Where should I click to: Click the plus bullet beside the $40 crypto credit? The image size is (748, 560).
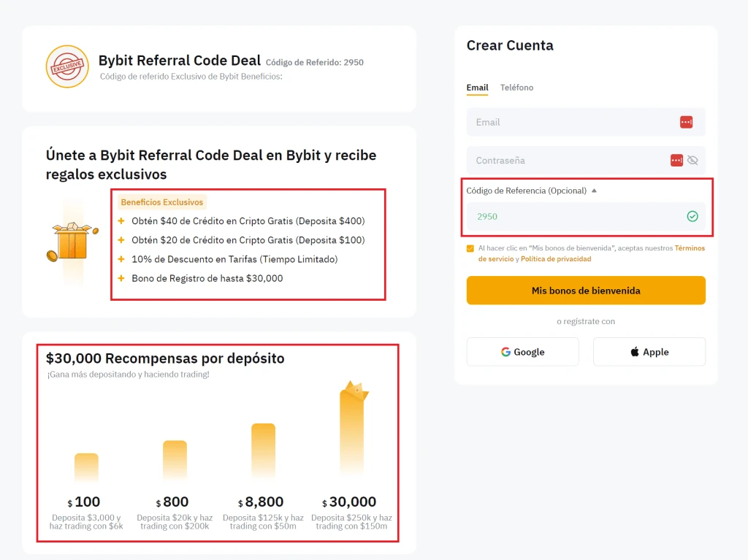pos(123,220)
